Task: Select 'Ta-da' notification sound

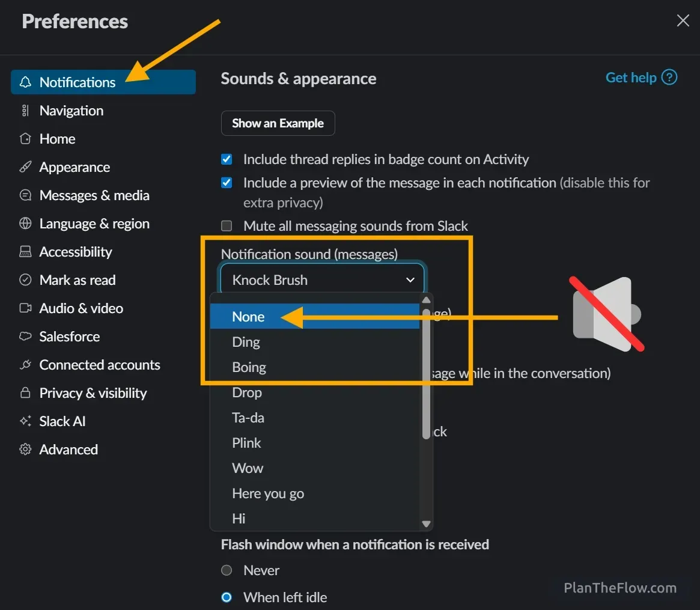Action: (248, 417)
